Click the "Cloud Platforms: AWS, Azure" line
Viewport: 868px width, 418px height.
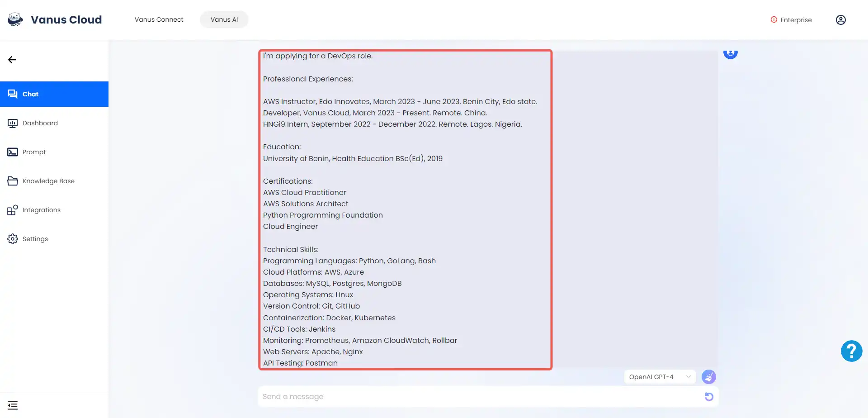[313, 272]
